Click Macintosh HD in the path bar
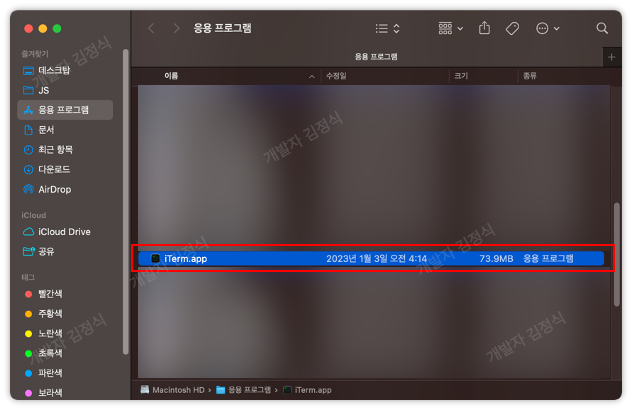The width and height of the screenshot is (632, 410). click(x=173, y=390)
